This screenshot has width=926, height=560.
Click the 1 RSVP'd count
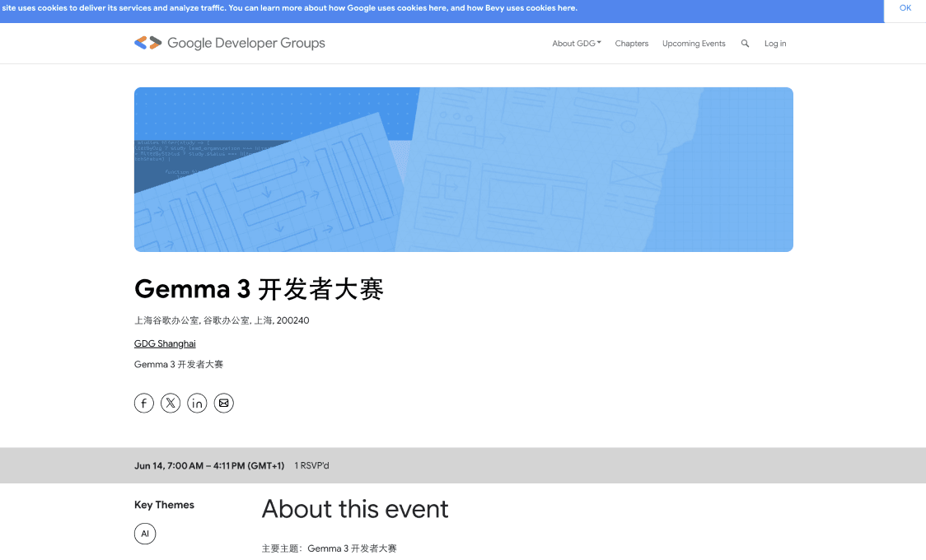[x=311, y=465]
